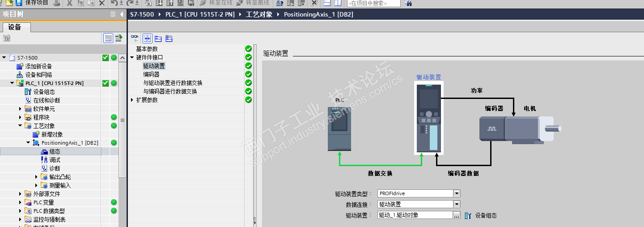Image resolution: width=644 pixels, height=227 pixels.
Task: Expand 扩展参数 in parameter navigation
Action: [132, 100]
